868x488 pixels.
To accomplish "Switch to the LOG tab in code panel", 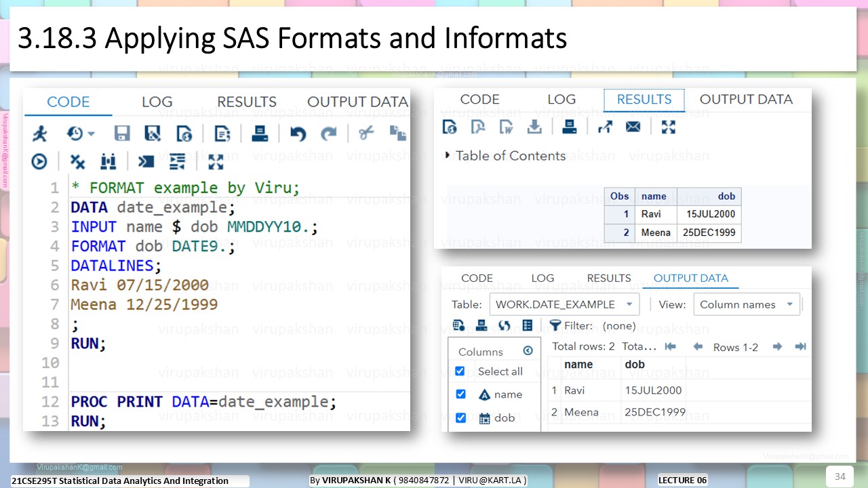I will click(x=157, y=102).
